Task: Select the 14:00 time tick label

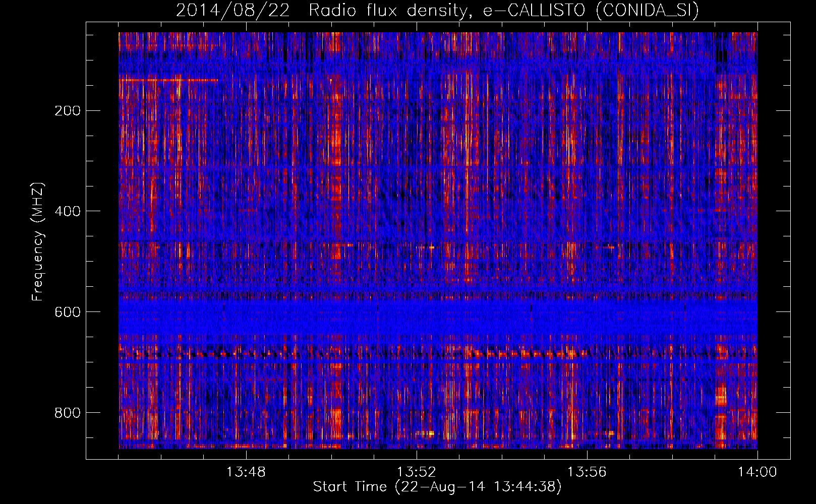Action: coord(757,472)
